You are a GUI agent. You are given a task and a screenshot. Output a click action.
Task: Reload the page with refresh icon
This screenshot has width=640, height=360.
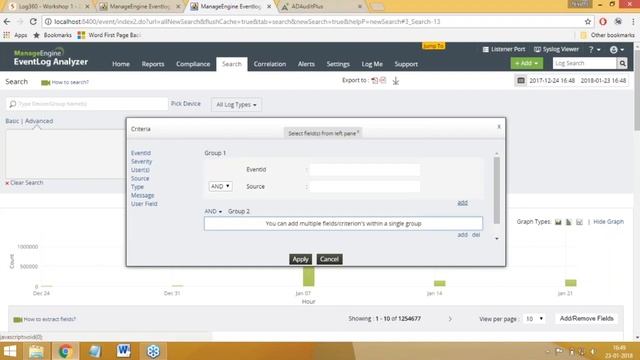tap(33, 22)
